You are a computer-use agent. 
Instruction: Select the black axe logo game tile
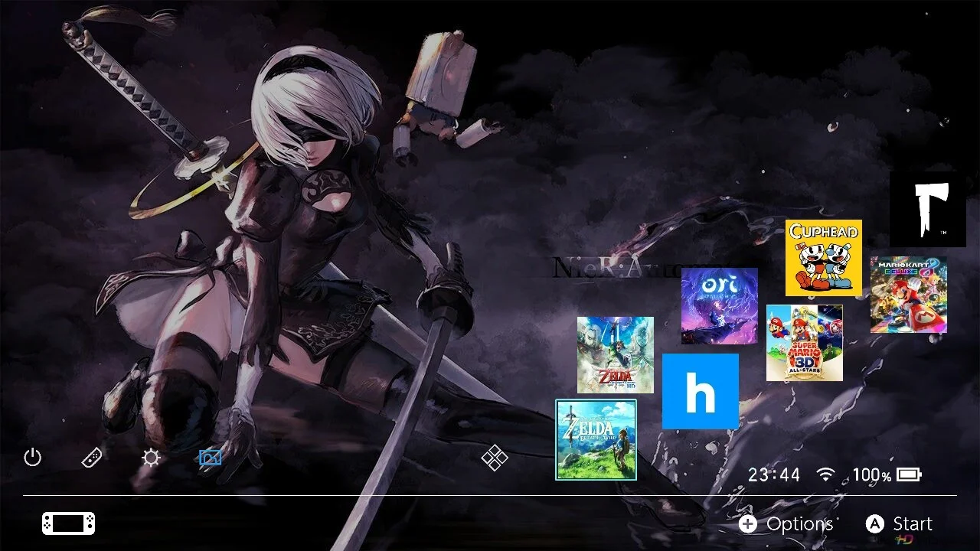point(927,207)
